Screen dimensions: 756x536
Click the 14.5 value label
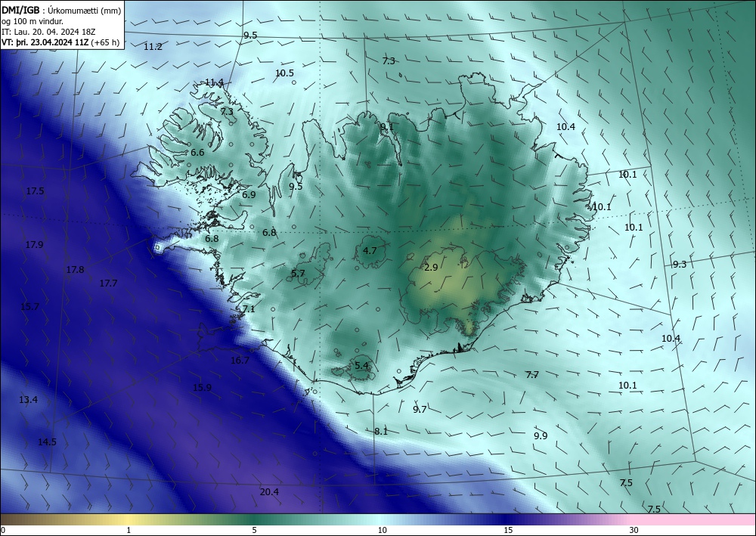point(47,442)
